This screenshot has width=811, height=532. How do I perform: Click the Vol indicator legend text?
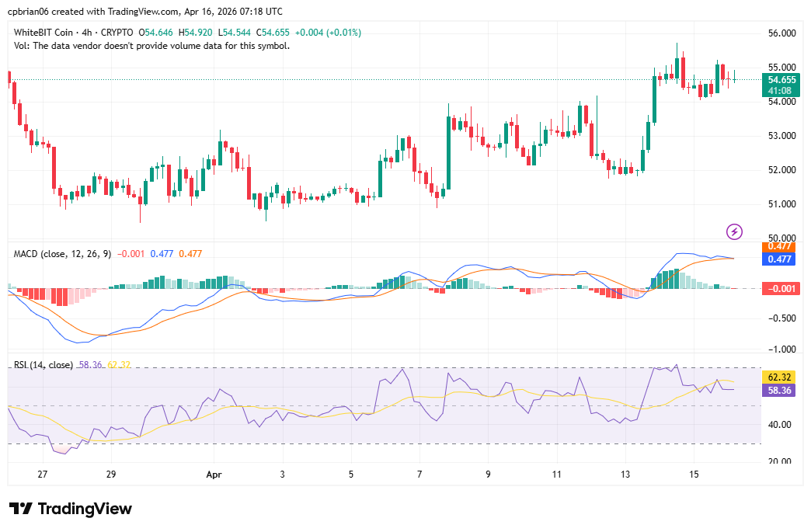pyautogui.click(x=152, y=46)
